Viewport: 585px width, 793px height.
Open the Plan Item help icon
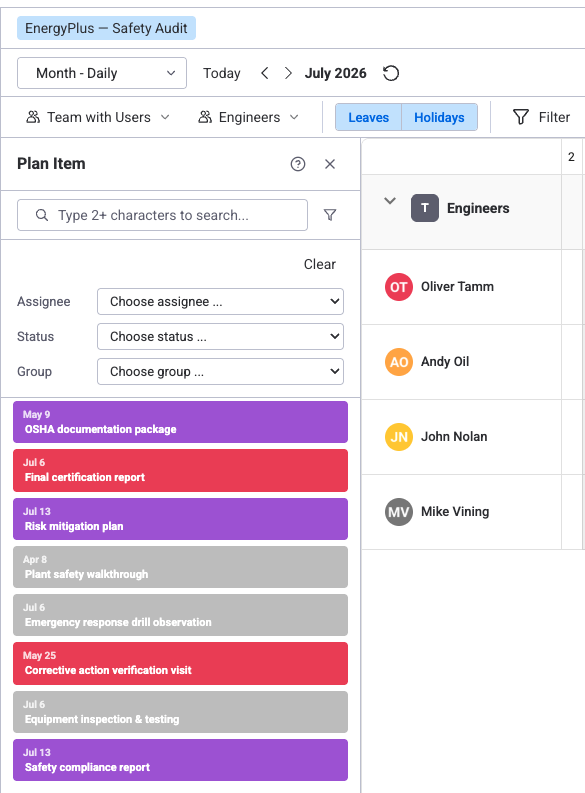tap(298, 164)
